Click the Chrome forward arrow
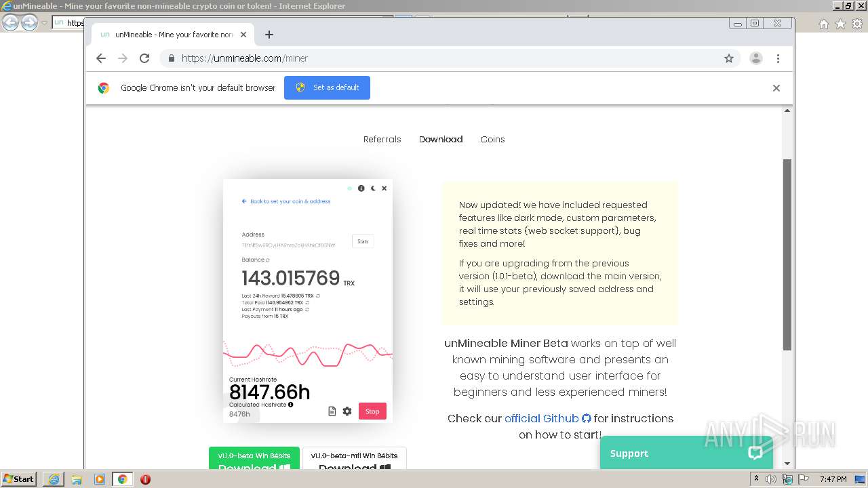This screenshot has width=868, height=488. [123, 58]
